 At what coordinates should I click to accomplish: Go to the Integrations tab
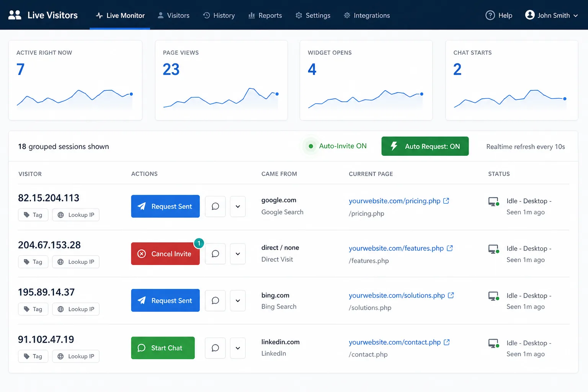367,15
